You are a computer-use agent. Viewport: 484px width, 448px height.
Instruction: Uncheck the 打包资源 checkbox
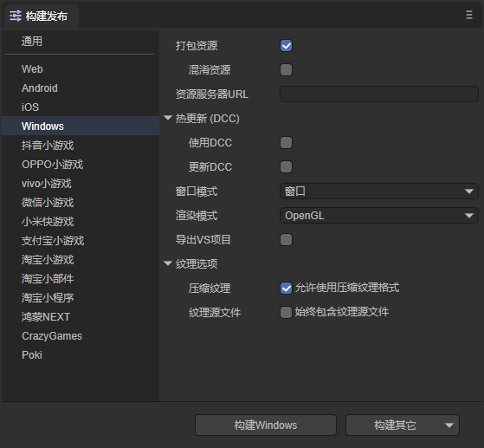coord(286,46)
